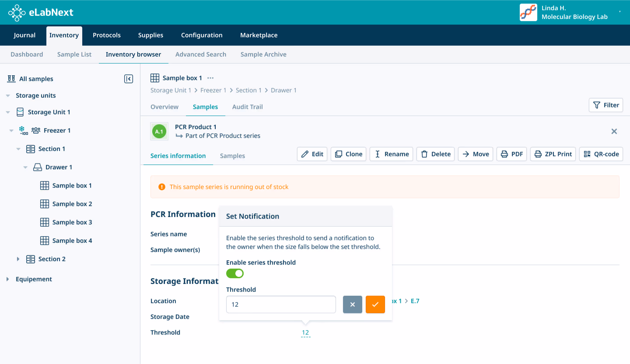Image resolution: width=630 pixels, height=364 pixels.
Task: Click the Section 1 rack icon
Action: click(x=30, y=149)
